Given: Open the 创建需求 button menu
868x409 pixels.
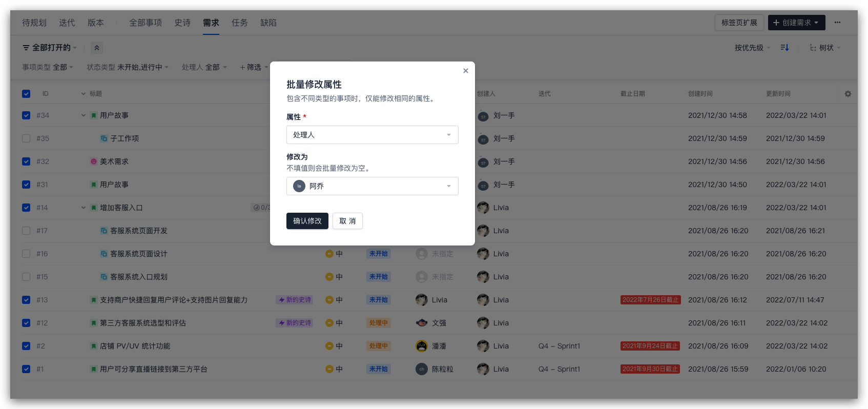Looking at the screenshot, I should tap(796, 23).
